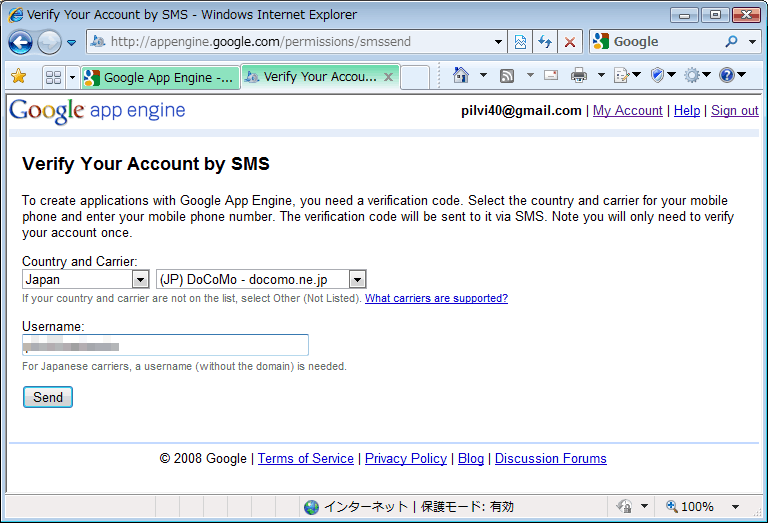The image size is (768, 523).
Task: Click the Internet Explorer title bar icon
Action: click(16, 15)
